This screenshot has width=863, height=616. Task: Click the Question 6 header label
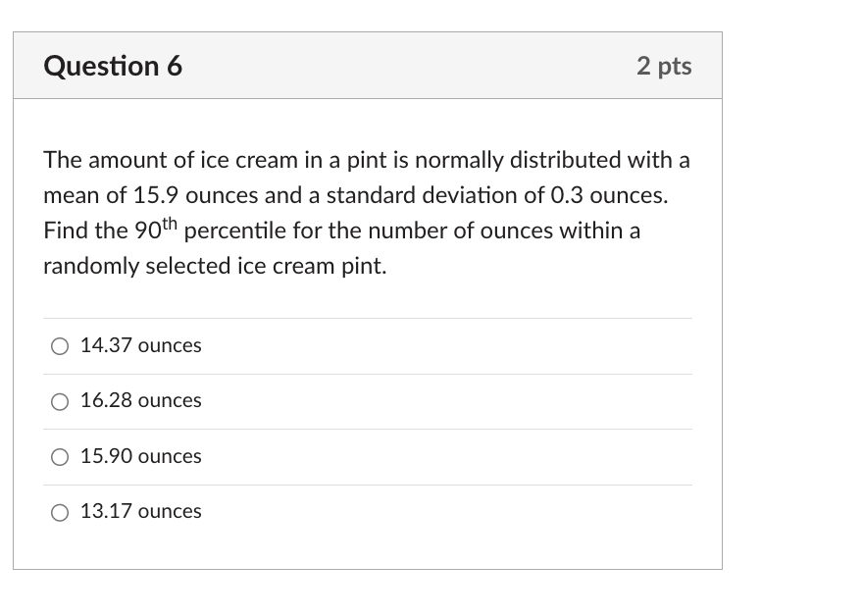[113, 66]
